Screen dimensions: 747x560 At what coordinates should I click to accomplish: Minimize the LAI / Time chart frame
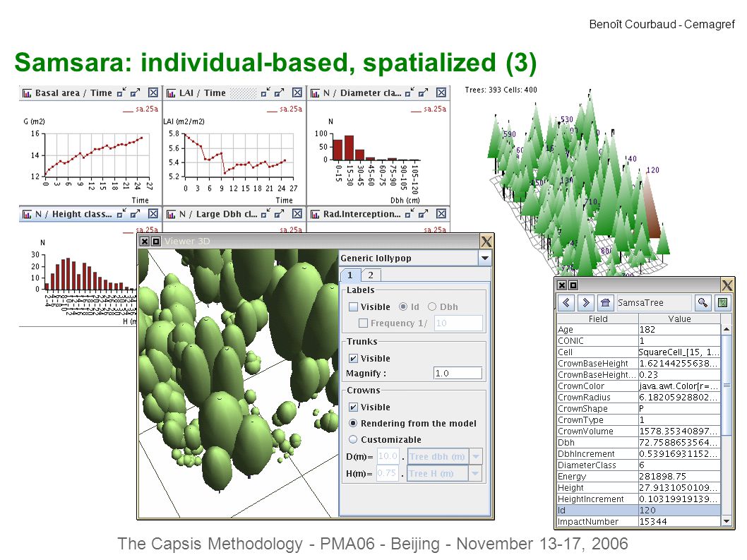click(x=266, y=93)
